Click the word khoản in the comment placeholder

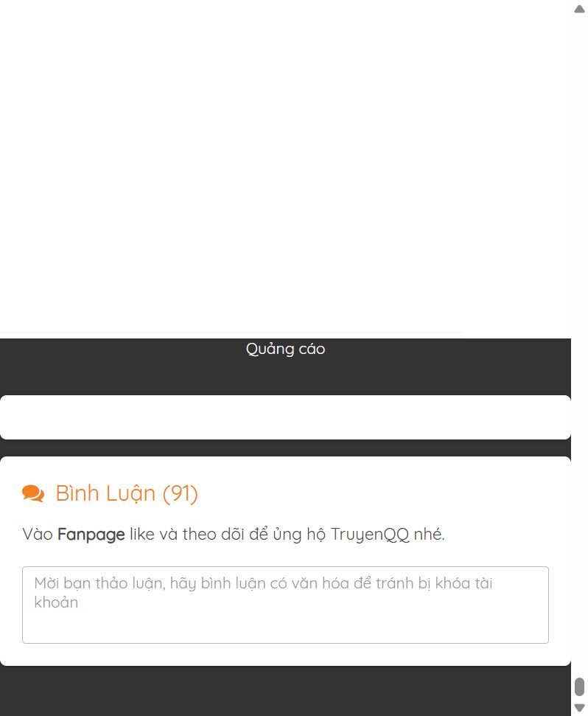coord(56,602)
